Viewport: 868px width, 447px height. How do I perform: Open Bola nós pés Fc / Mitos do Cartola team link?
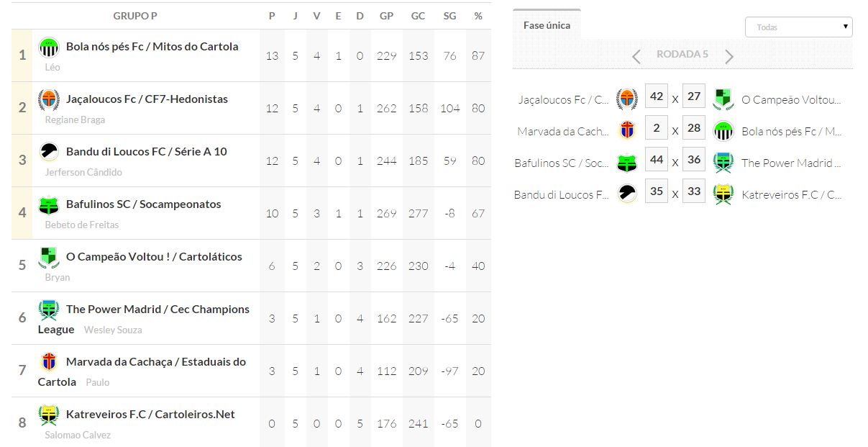click(152, 47)
